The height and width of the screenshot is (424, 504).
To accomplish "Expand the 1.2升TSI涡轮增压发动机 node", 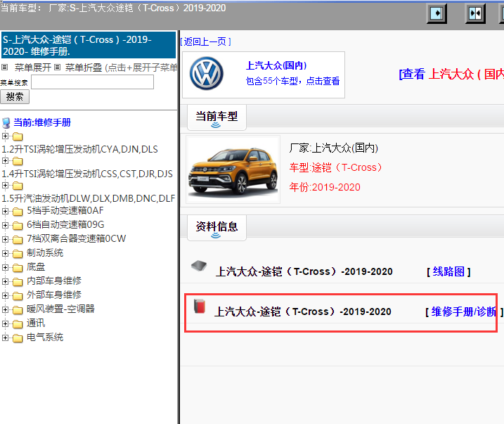I will click(5, 136).
